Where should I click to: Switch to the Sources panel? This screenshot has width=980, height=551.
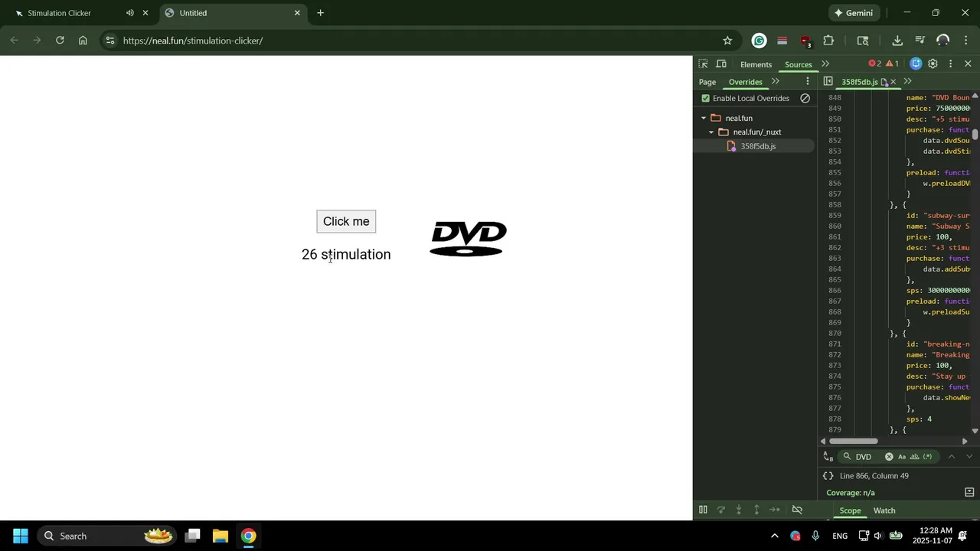click(798, 64)
